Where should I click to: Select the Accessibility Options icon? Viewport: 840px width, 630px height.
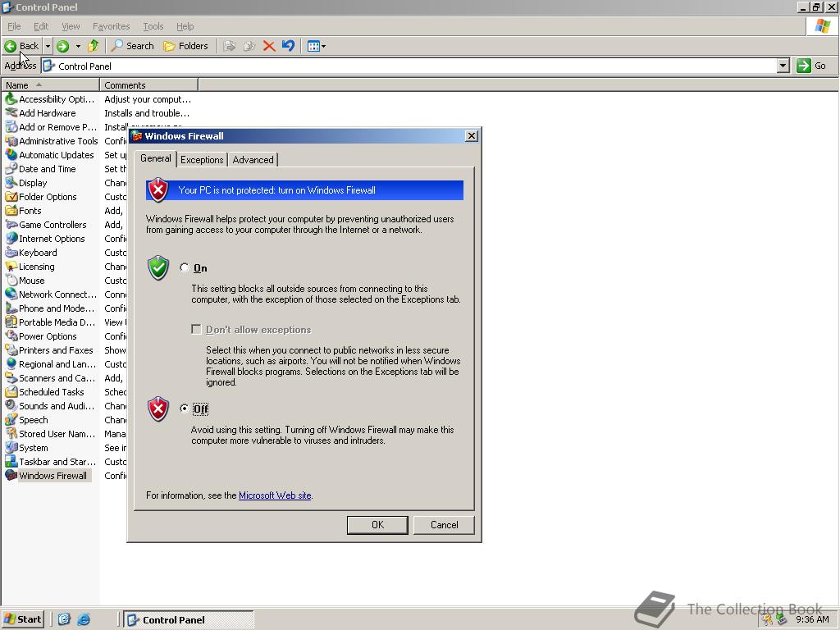[x=11, y=98]
